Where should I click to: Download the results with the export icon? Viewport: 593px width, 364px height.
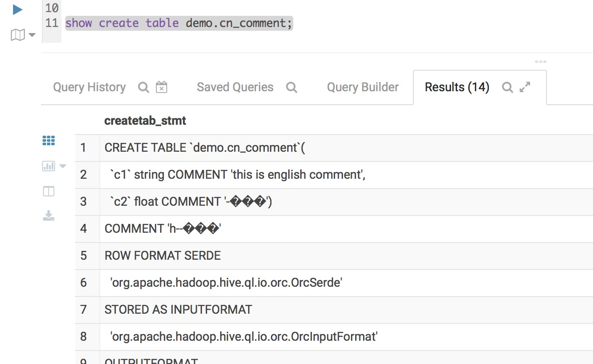click(48, 216)
